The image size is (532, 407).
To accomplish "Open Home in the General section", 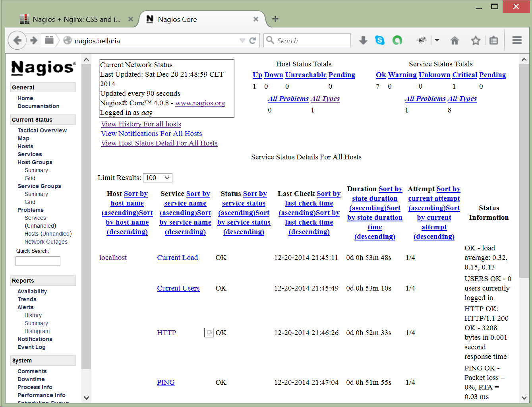I will tap(25, 98).
